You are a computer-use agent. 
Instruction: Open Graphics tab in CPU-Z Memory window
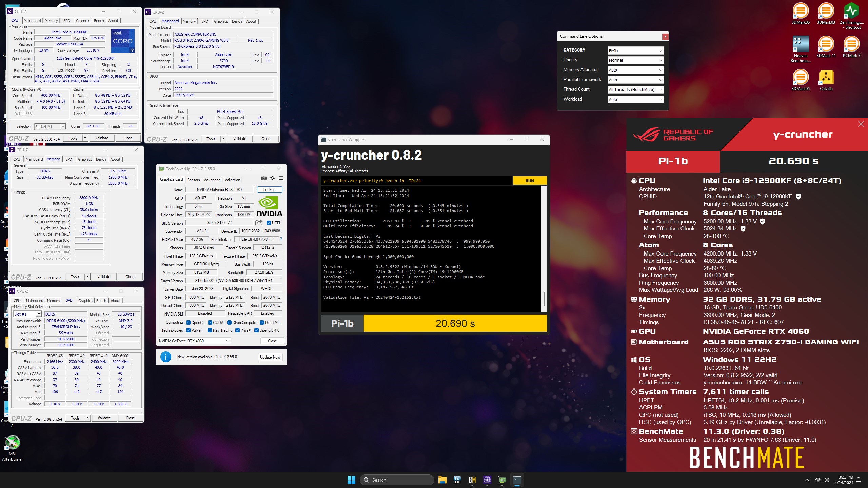coord(85,159)
